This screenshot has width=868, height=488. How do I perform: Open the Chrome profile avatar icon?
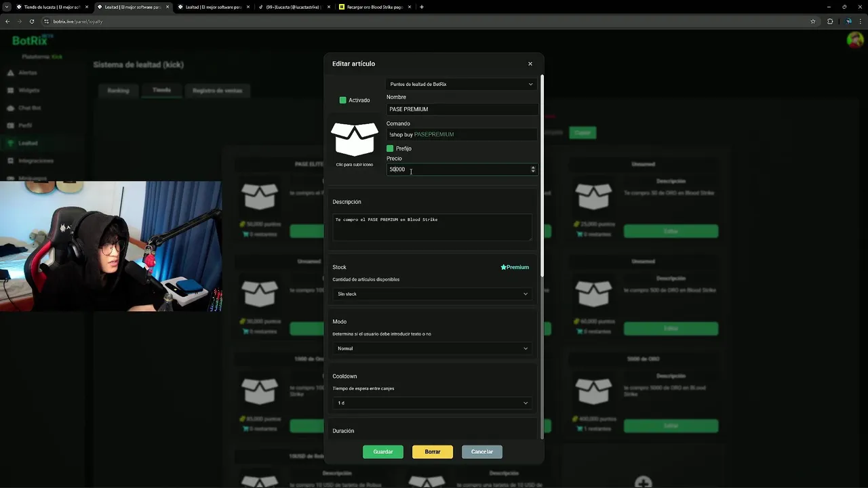848,21
